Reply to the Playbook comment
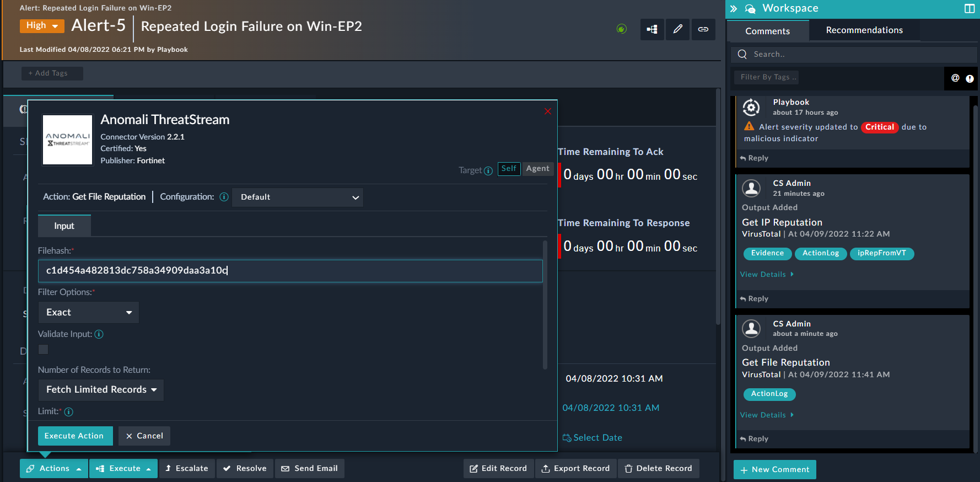Viewport: 980px width, 482px height. [754, 158]
